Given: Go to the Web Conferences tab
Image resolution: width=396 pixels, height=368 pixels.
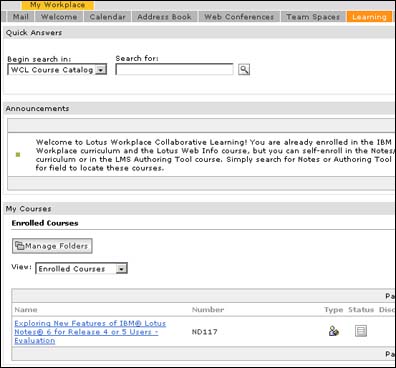Looking at the screenshot, I should (x=239, y=17).
